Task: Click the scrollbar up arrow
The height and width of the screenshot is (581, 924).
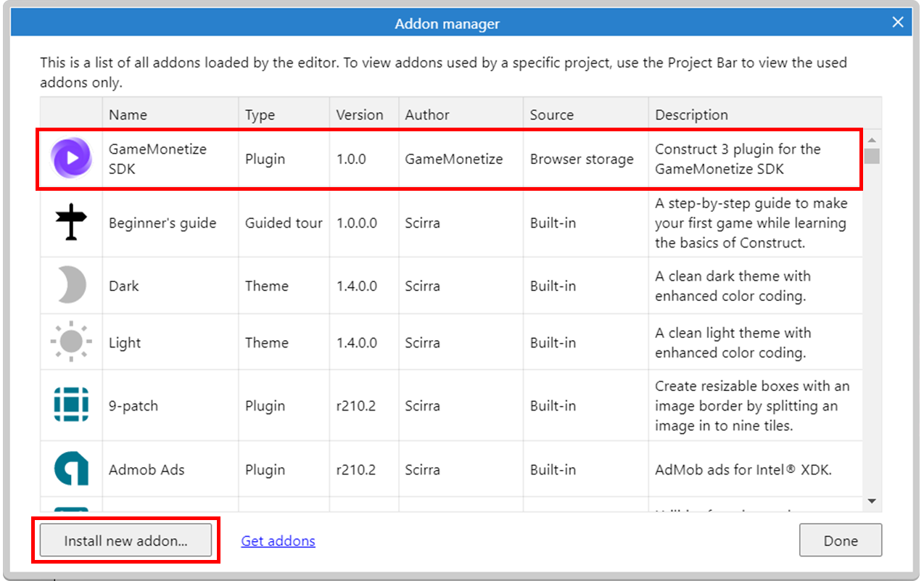Action: coord(872,139)
